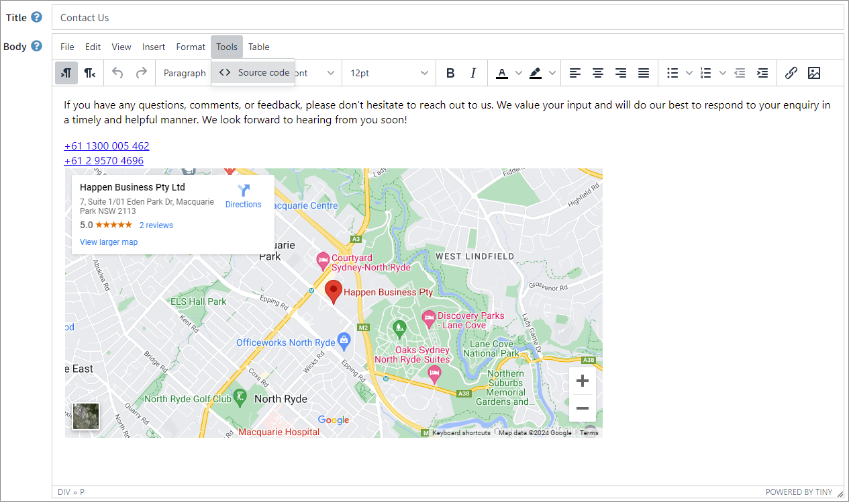Image resolution: width=849 pixels, height=502 pixels.
Task: Open the font family dropdown
Action: point(317,73)
